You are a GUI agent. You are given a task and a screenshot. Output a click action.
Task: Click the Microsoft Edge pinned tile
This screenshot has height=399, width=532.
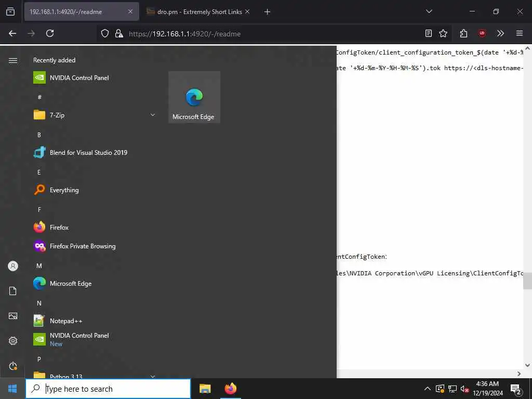coord(194,97)
